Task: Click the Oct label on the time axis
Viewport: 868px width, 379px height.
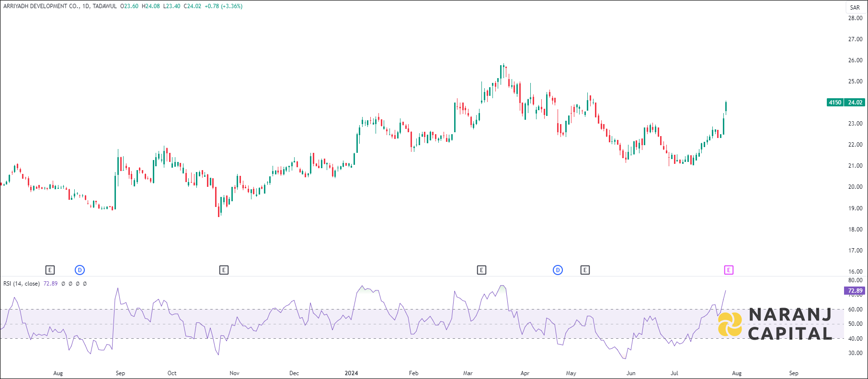Action: [172, 373]
